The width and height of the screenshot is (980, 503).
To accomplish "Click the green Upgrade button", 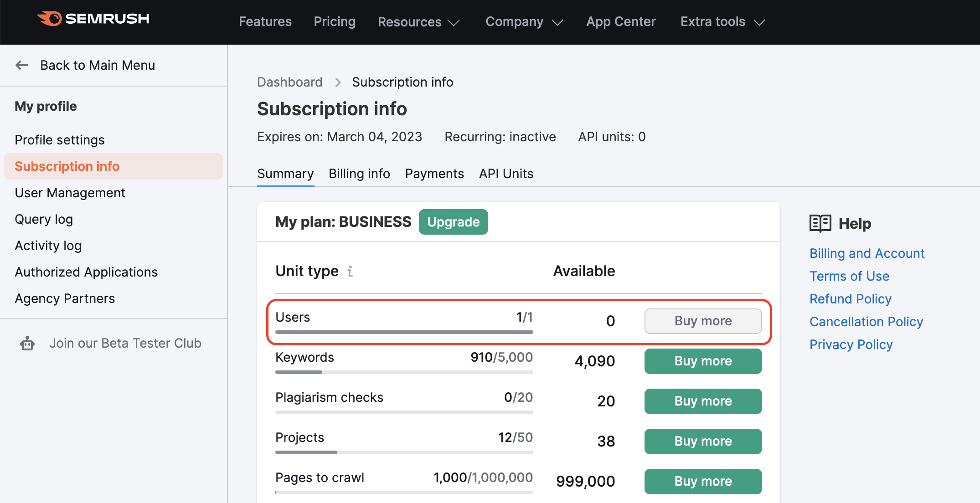I will coord(454,222).
